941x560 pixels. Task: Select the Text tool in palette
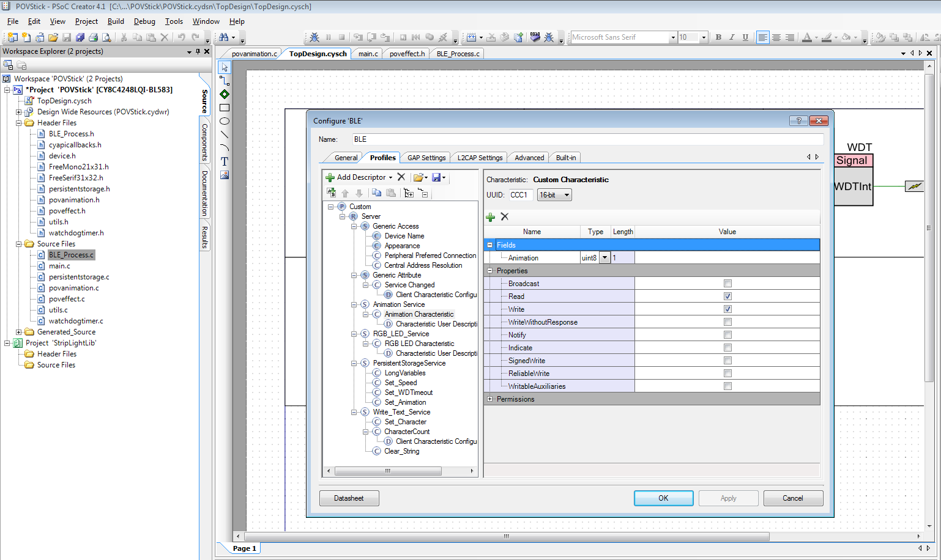click(x=225, y=161)
